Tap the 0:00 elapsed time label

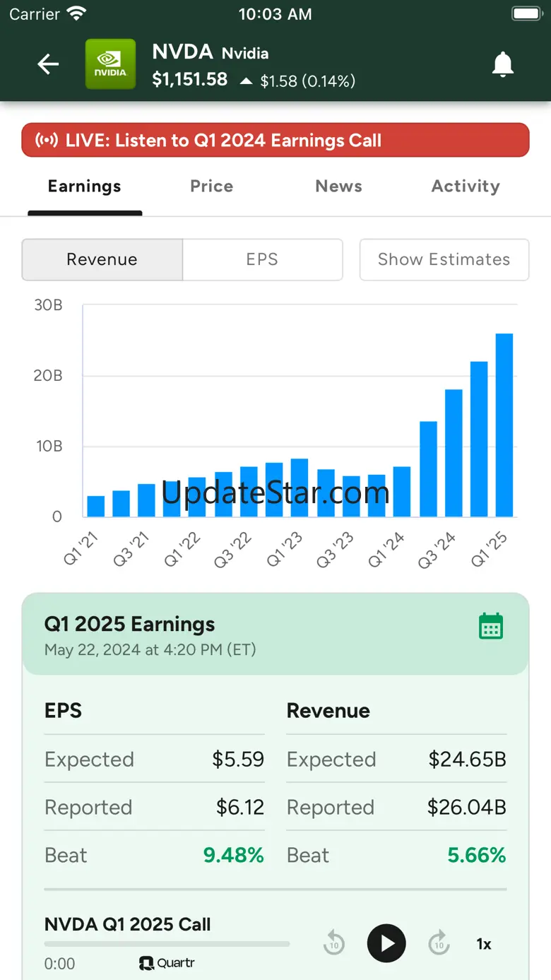pos(59,964)
